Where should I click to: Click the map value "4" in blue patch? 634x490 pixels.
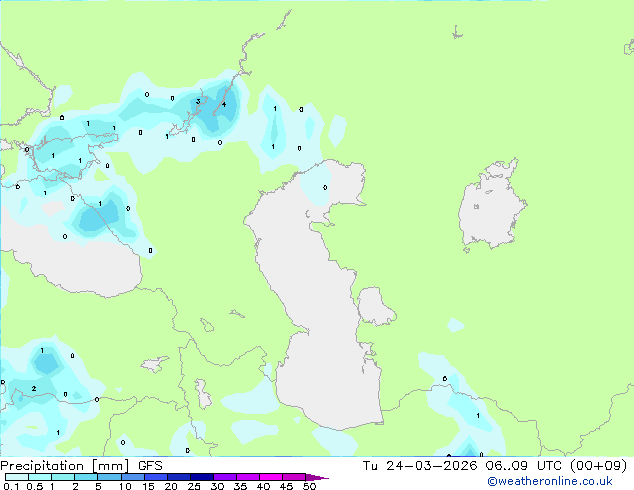(224, 104)
